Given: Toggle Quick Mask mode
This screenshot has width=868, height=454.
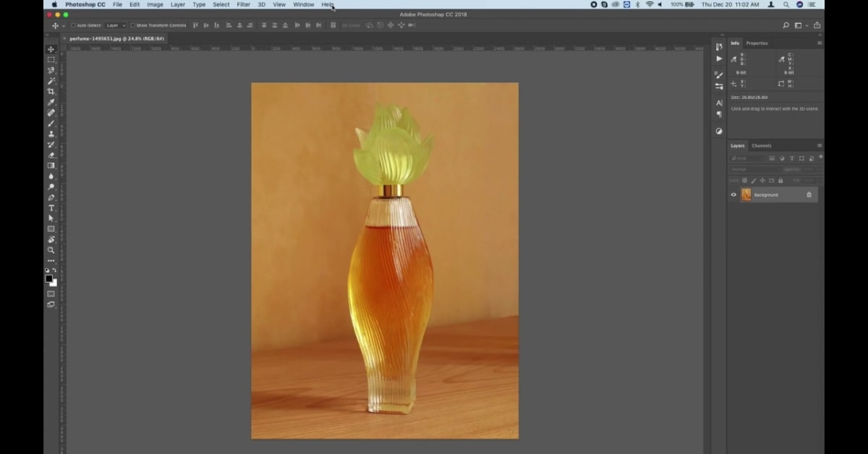Looking at the screenshot, I should click(x=51, y=294).
